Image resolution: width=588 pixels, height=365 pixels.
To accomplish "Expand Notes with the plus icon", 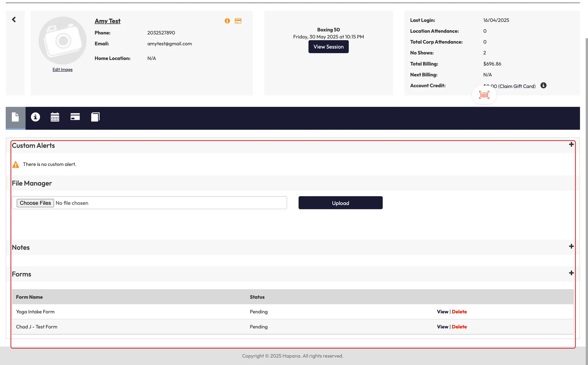I will [x=571, y=247].
